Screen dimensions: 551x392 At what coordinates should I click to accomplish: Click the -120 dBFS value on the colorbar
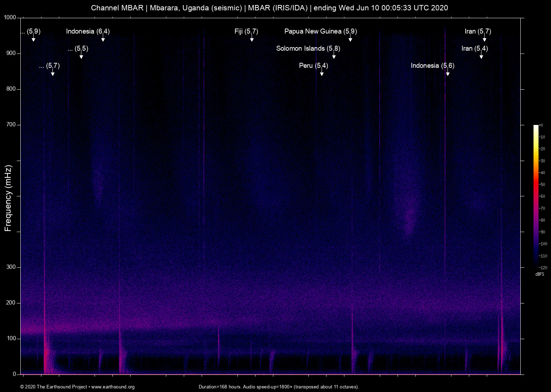pyautogui.click(x=543, y=267)
